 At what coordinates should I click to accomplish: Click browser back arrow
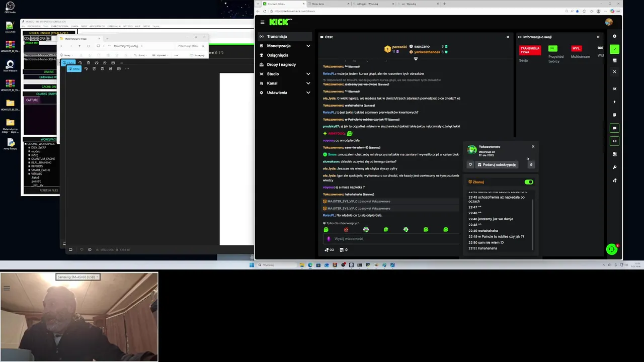(258, 11)
